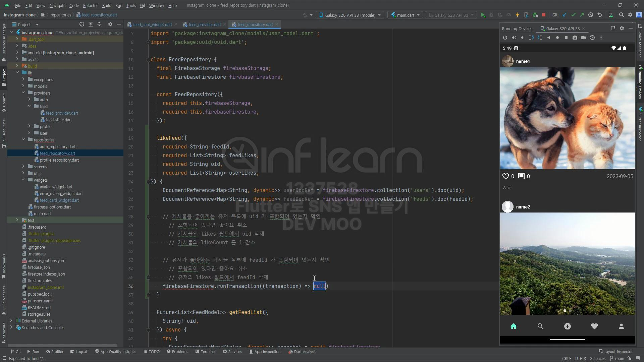Collapse the lib folder
644x362 pixels.
coord(17,73)
